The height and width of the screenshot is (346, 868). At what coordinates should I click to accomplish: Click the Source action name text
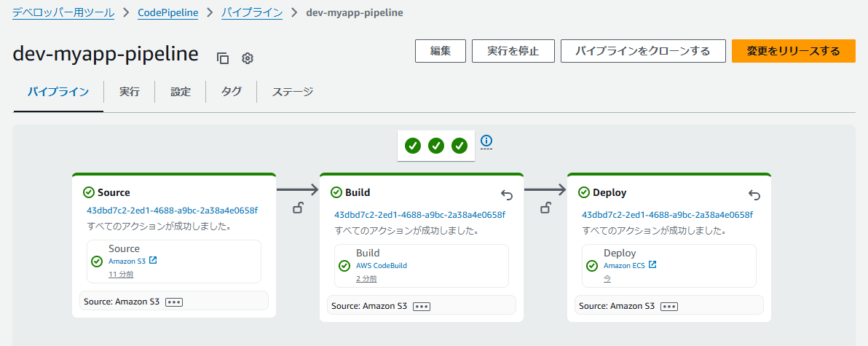(124, 248)
